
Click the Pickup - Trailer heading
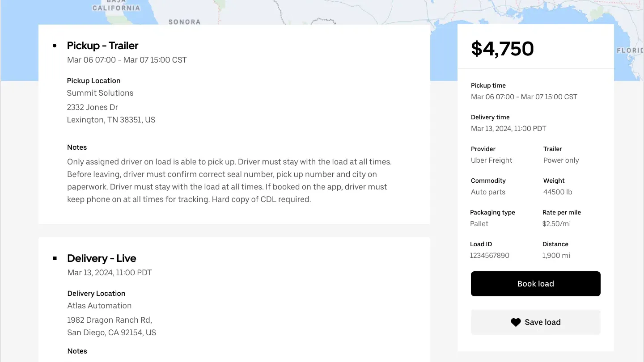click(102, 46)
